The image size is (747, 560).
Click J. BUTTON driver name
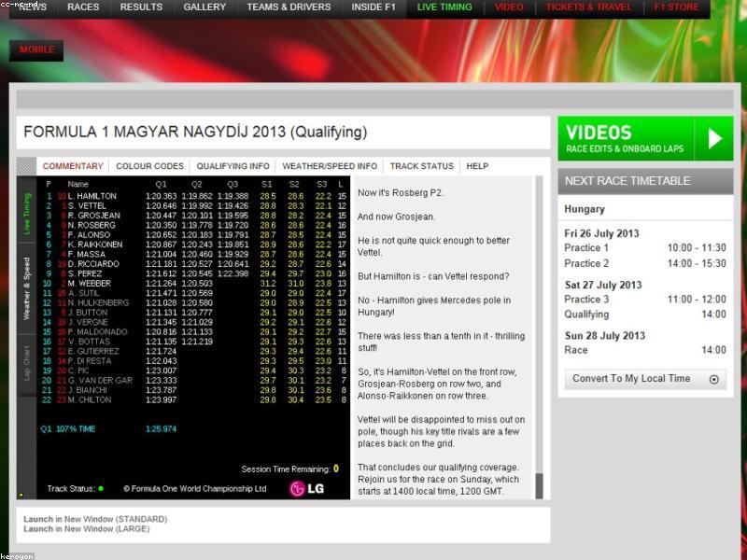click(87, 313)
